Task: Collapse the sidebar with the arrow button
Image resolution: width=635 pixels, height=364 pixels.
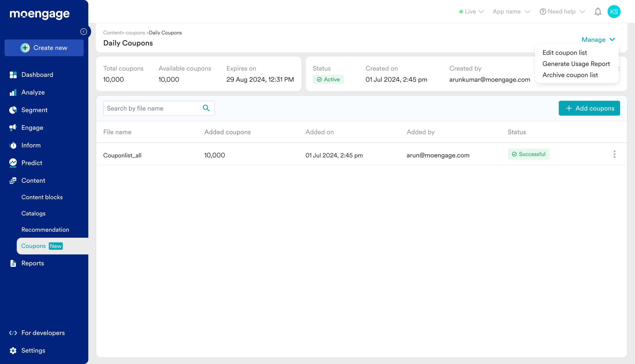Action: tap(84, 32)
